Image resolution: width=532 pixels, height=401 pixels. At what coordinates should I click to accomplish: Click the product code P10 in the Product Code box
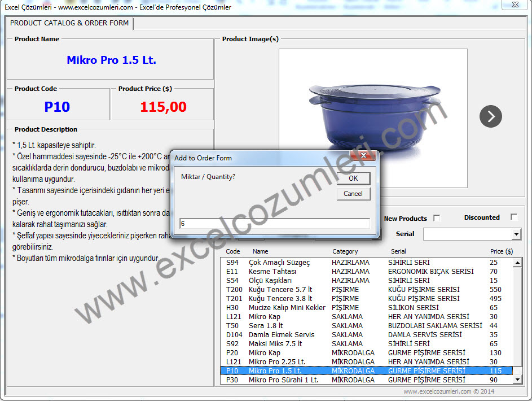[57, 107]
